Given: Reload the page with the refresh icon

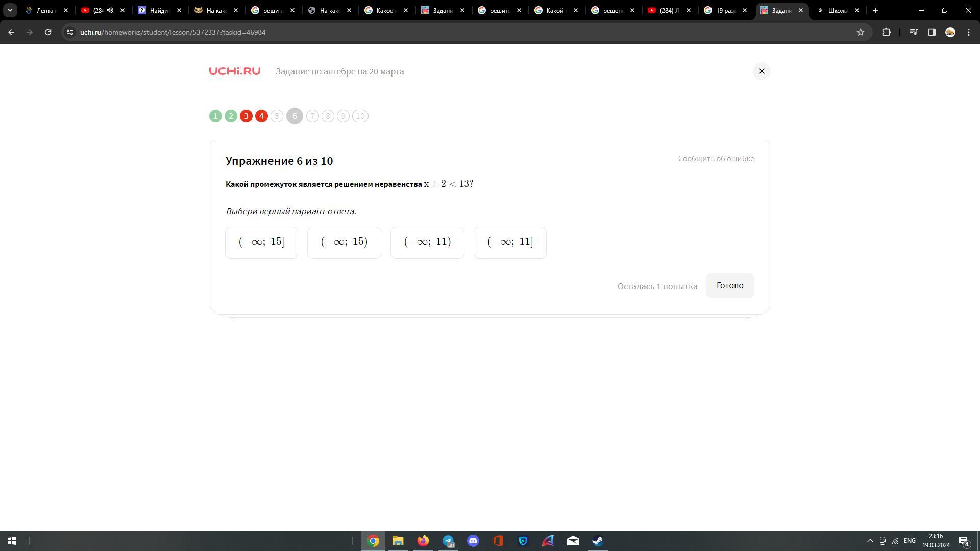Looking at the screenshot, I should (48, 32).
